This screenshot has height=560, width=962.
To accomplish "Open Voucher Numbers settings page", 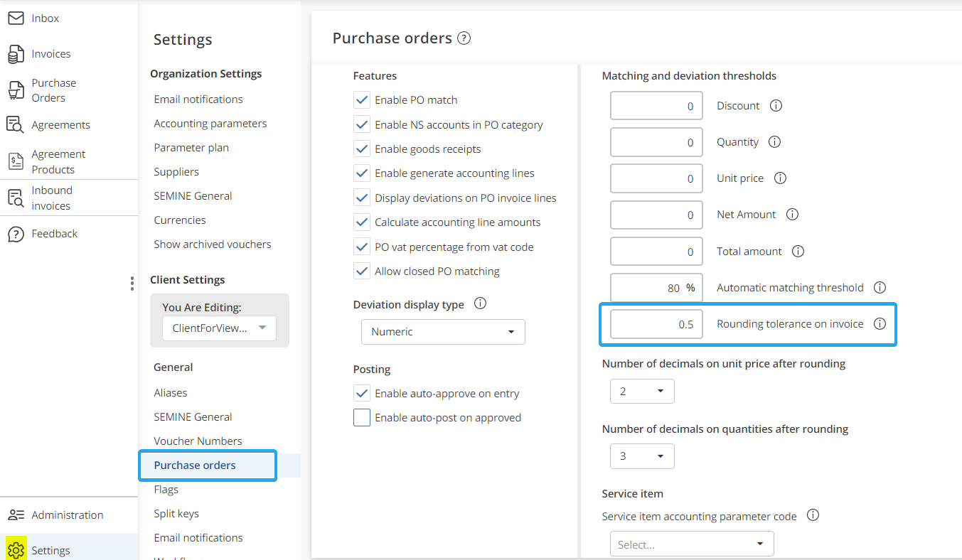I will pyautogui.click(x=198, y=441).
